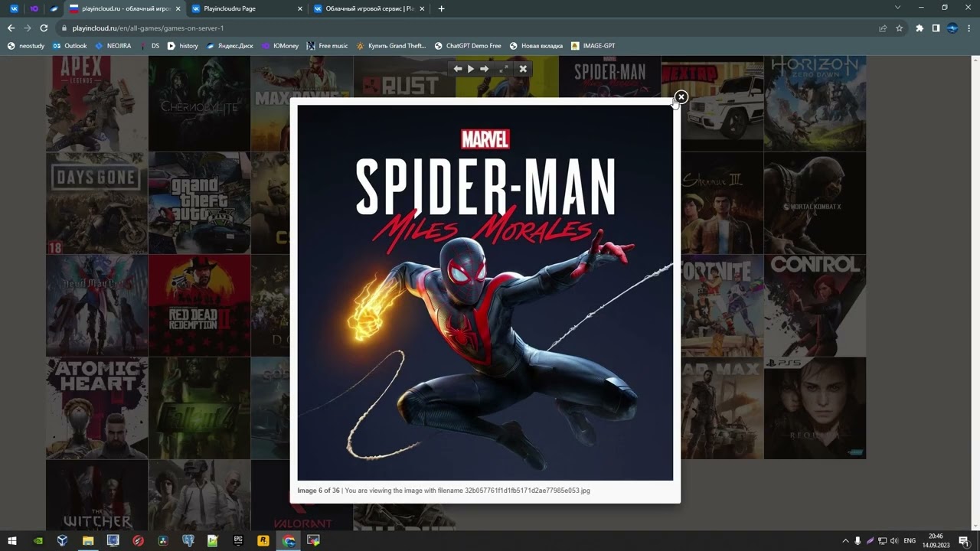Open Valorant game thumbnail
This screenshot has height=551, width=980.
point(302,517)
